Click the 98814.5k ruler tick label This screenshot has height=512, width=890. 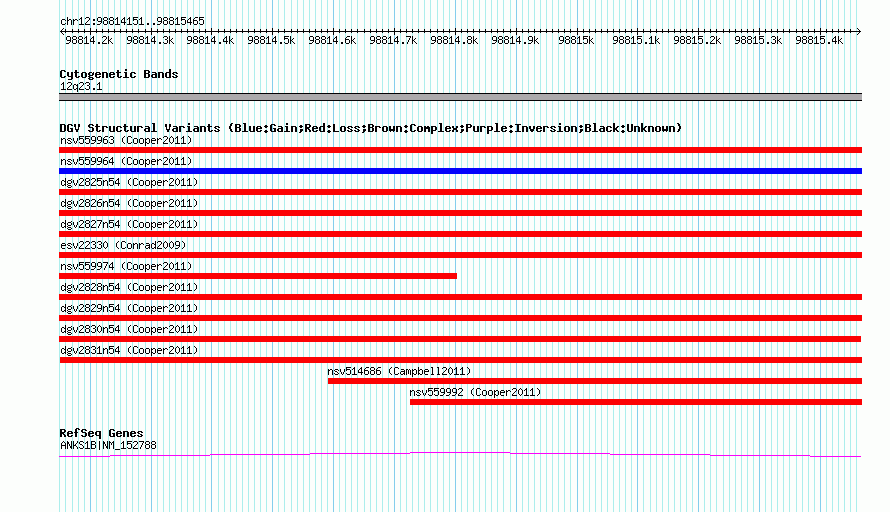(x=271, y=41)
